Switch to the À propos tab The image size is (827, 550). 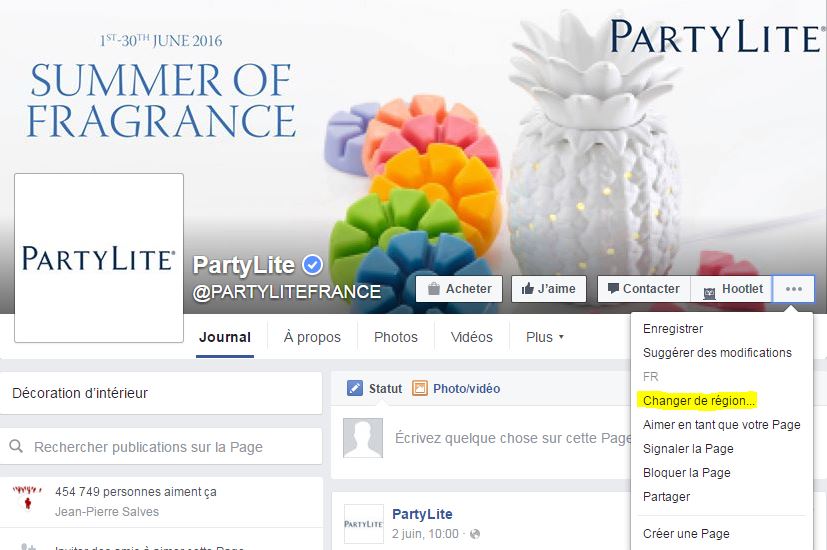tap(312, 337)
